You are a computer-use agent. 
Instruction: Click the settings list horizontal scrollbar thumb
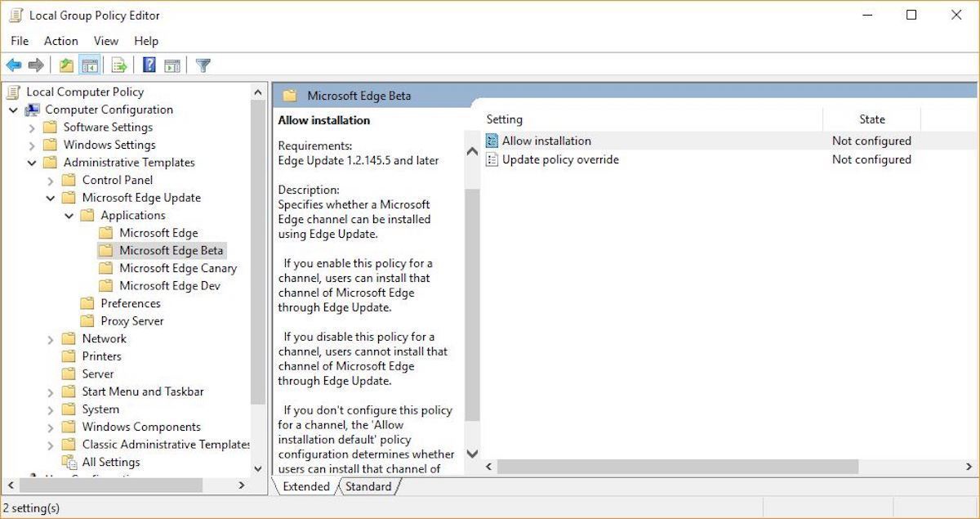678,467
